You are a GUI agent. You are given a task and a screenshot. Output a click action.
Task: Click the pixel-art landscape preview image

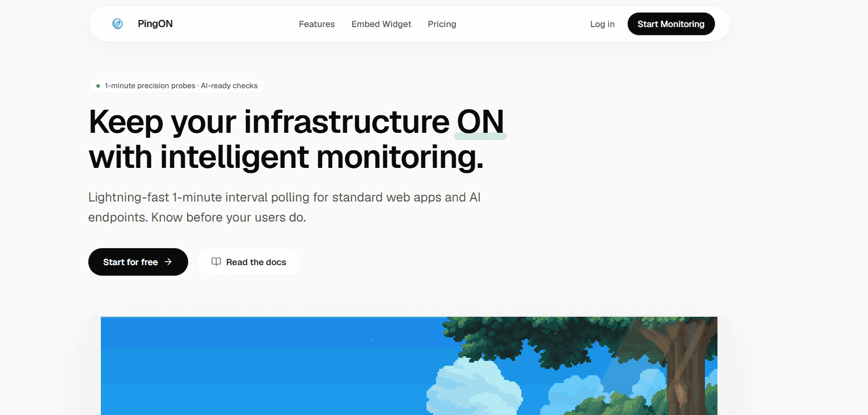(x=409, y=366)
